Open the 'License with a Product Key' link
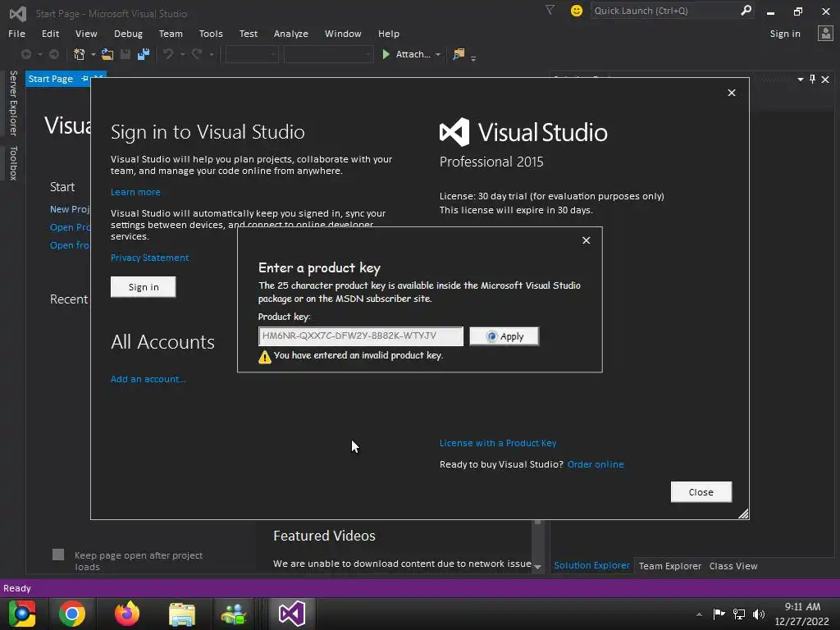Screen dimensions: 840x630 tap(498, 443)
